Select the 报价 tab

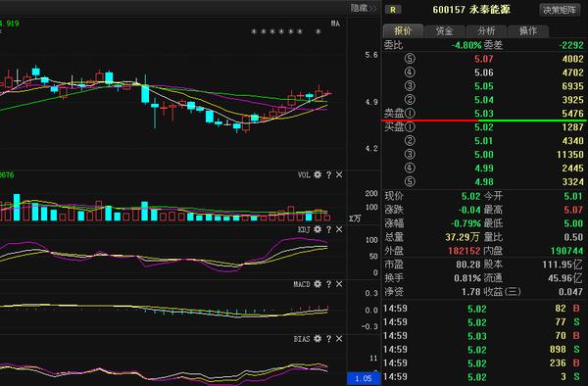tap(403, 30)
